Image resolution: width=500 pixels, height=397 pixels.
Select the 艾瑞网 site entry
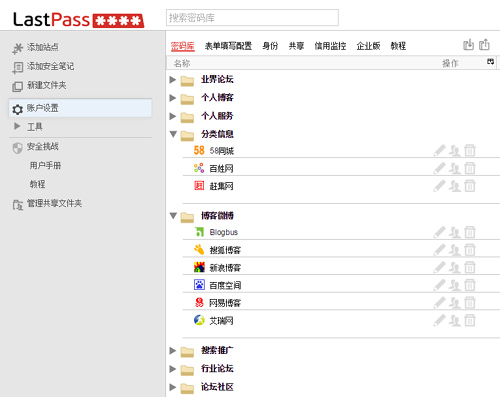point(221,321)
